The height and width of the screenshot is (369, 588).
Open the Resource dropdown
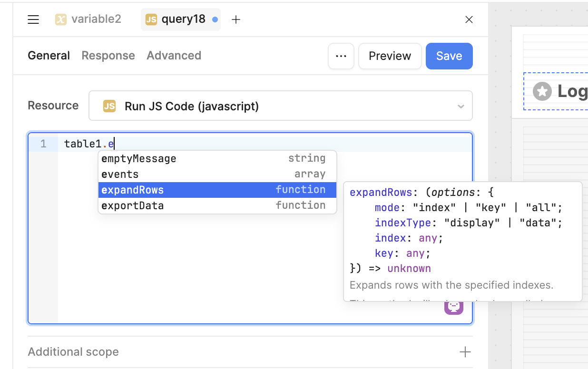point(281,106)
